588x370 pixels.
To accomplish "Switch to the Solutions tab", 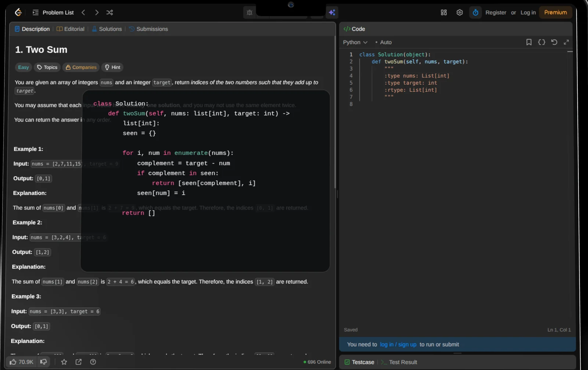I will tap(107, 29).
